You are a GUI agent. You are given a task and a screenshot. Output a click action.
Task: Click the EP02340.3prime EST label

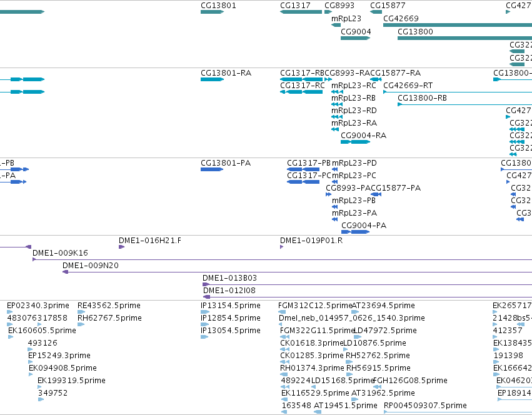[38, 306]
